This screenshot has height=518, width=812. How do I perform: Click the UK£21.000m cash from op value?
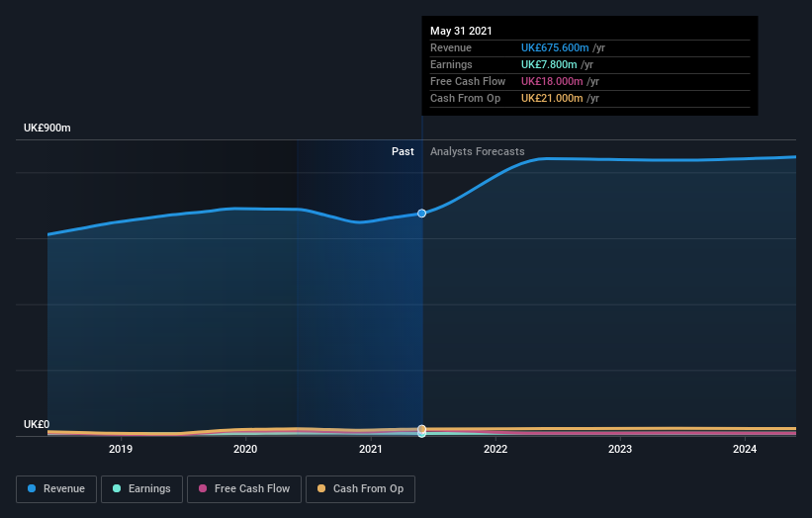(552, 98)
